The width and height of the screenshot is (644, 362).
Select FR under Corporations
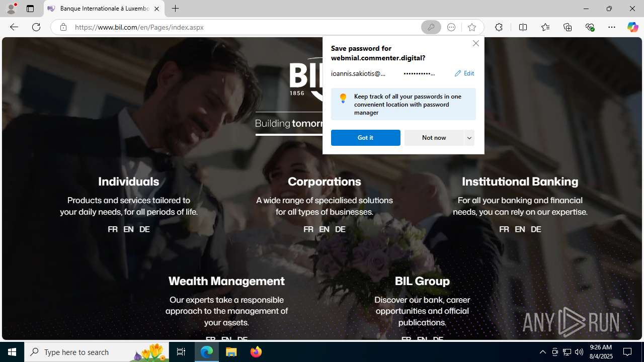coord(308,229)
